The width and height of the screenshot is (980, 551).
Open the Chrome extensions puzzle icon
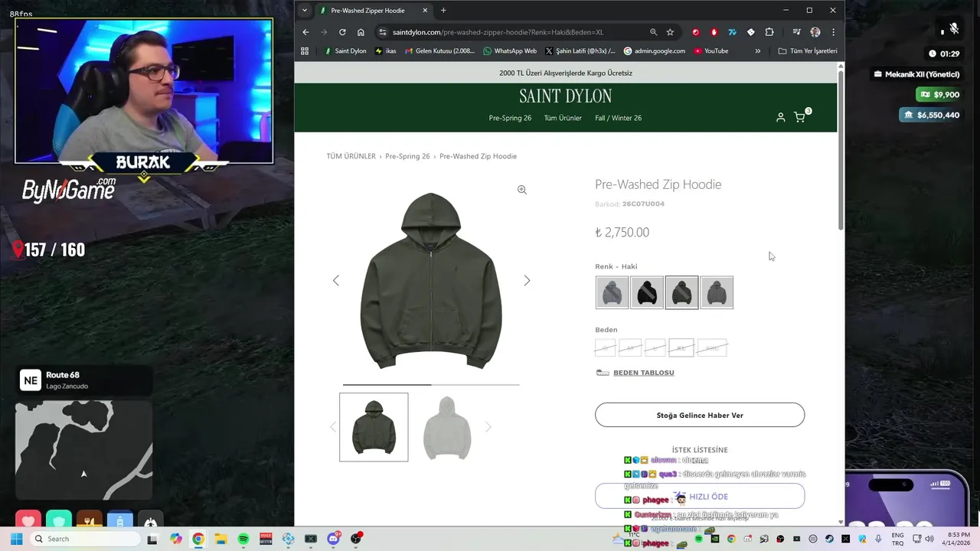coord(769,32)
